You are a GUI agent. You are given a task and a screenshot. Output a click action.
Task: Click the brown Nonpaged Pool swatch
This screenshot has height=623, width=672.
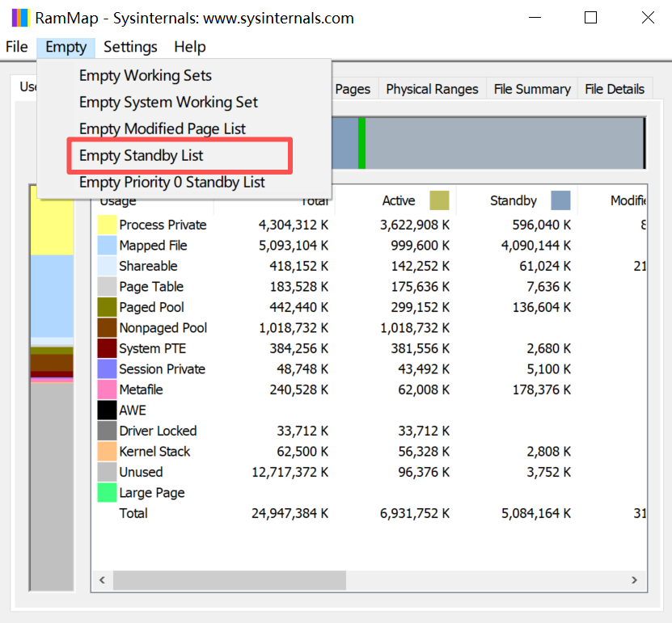coord(107,327)
